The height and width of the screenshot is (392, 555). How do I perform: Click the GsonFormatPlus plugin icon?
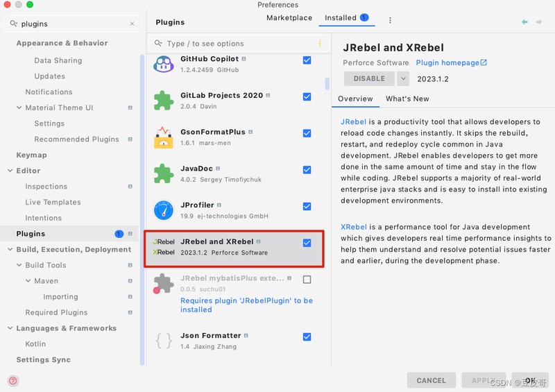coord(164,137)
